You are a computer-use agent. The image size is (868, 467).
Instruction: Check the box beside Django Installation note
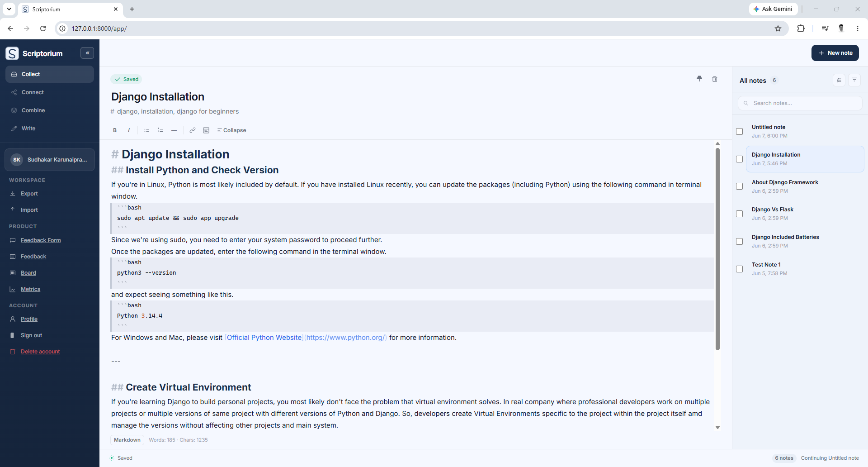(x=740, y=159)
